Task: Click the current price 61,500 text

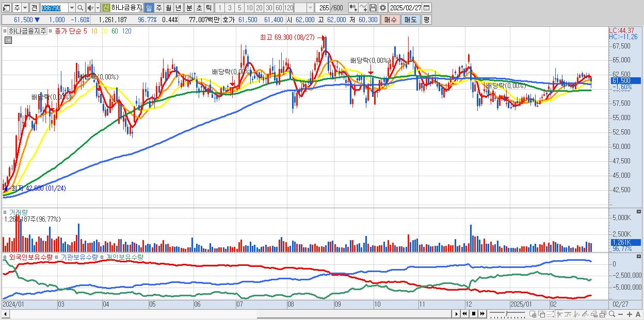Action: click(24, 20)
